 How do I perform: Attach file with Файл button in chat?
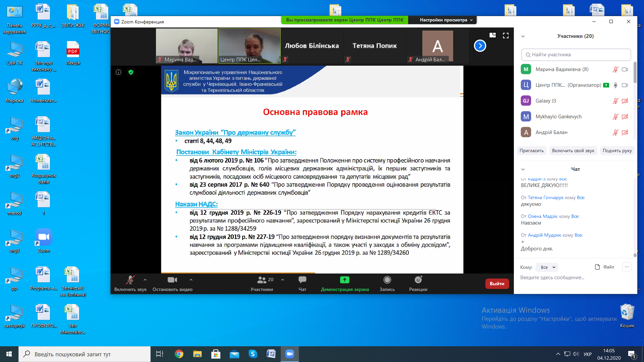(604, 267)
